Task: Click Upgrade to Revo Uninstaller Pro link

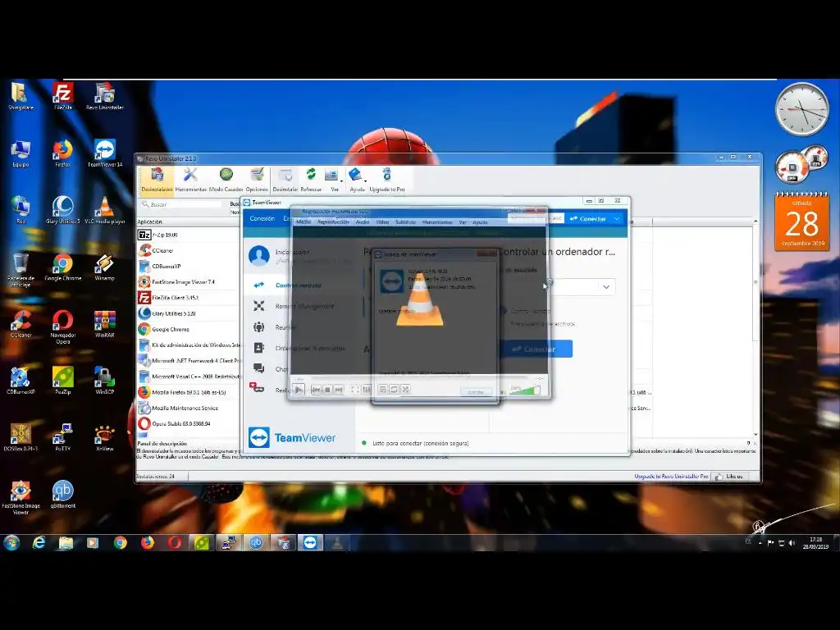Action: pyautogui.click(x=671, y=477)
